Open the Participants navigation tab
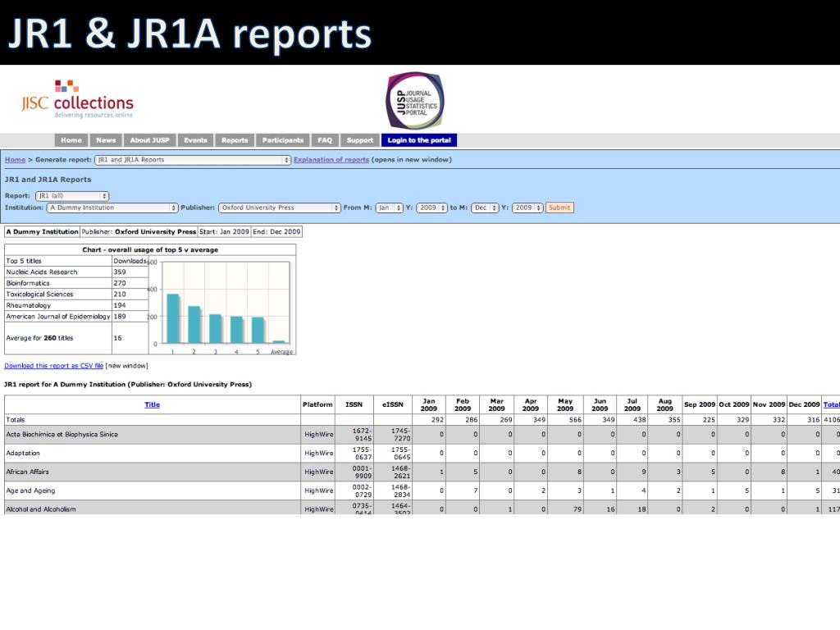The width and height of the screenshot is (840, 630). [283, 140]
